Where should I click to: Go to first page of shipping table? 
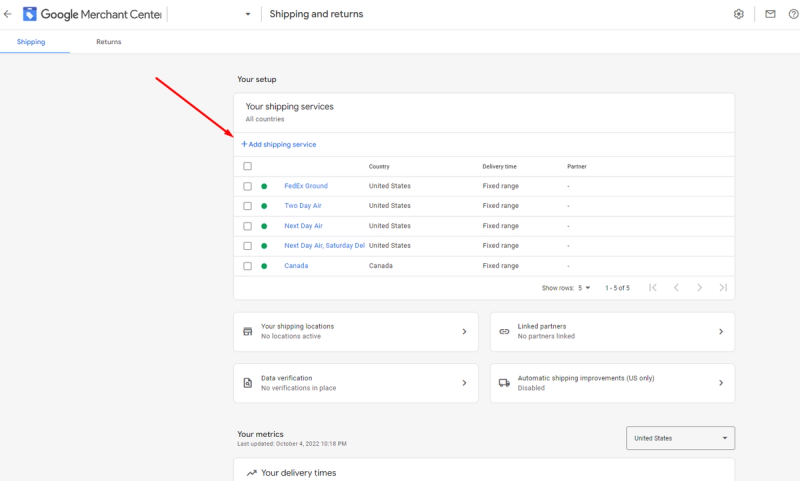coord(653,287)
